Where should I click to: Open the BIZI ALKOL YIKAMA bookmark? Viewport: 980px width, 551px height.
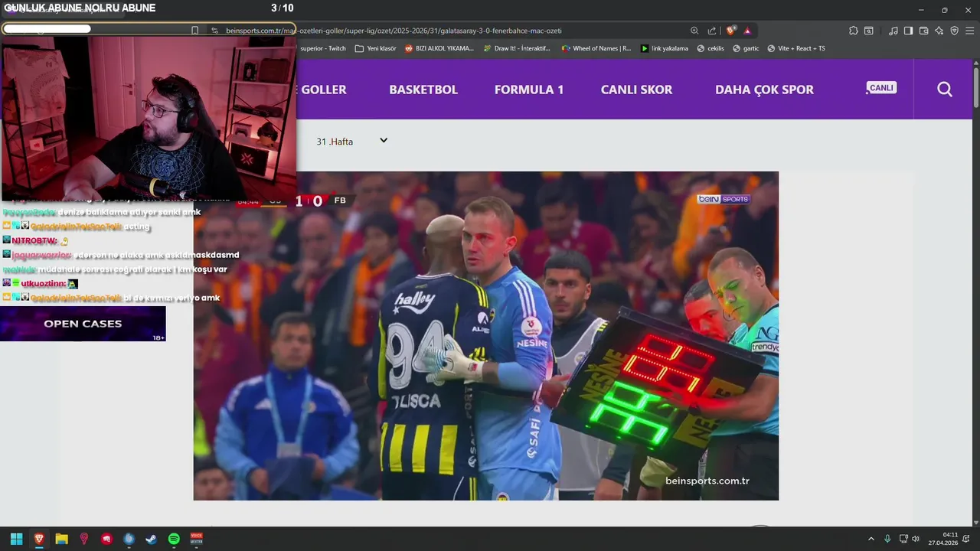click(x=439, y=48)
